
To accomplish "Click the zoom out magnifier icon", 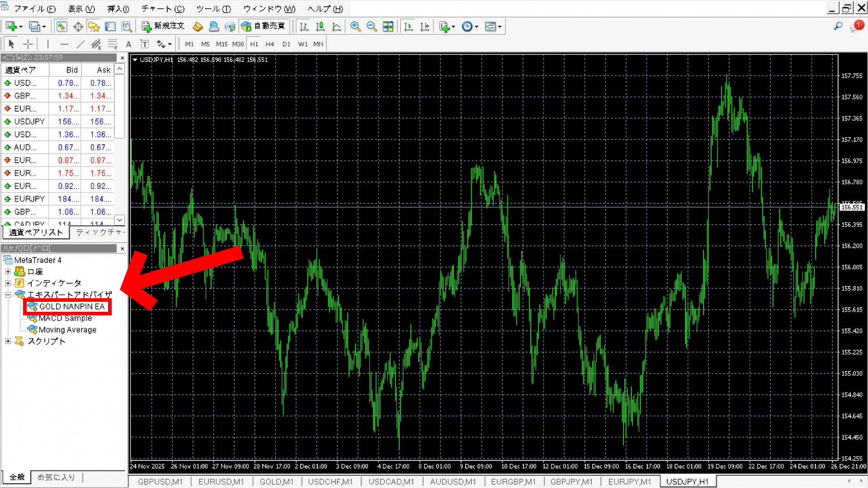I will [x=372, y=27].
